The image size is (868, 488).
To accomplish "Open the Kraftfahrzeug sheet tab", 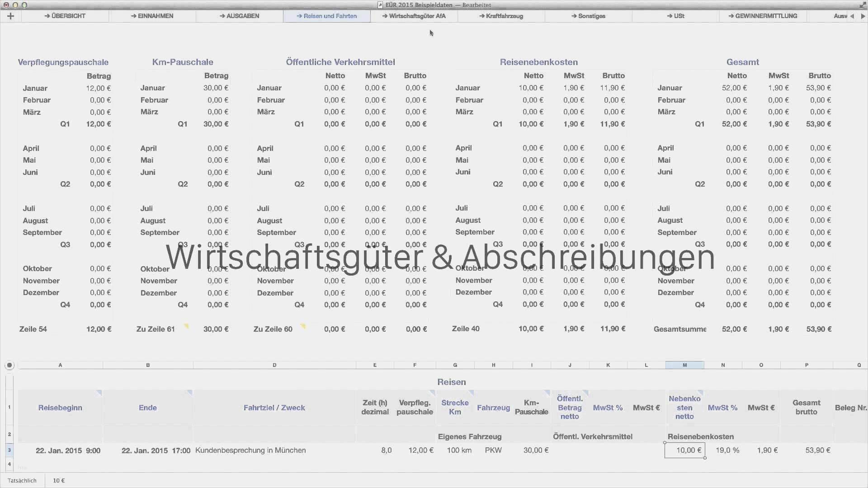I will pyautogui.click(x=501, y=16).
